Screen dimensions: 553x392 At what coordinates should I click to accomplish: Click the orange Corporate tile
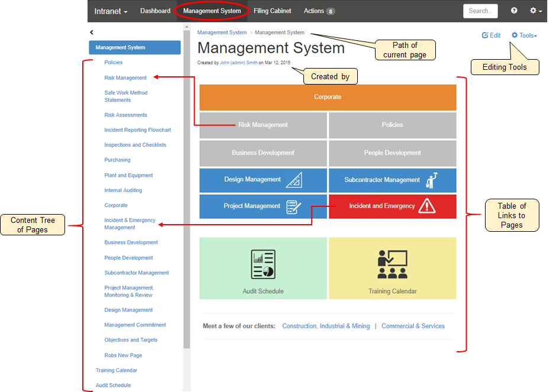click(328, 97)
